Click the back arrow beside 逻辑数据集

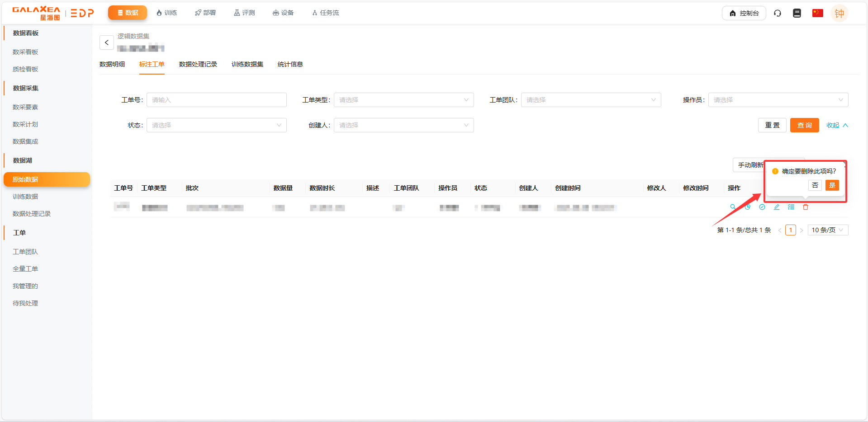[x=107, y=42]
